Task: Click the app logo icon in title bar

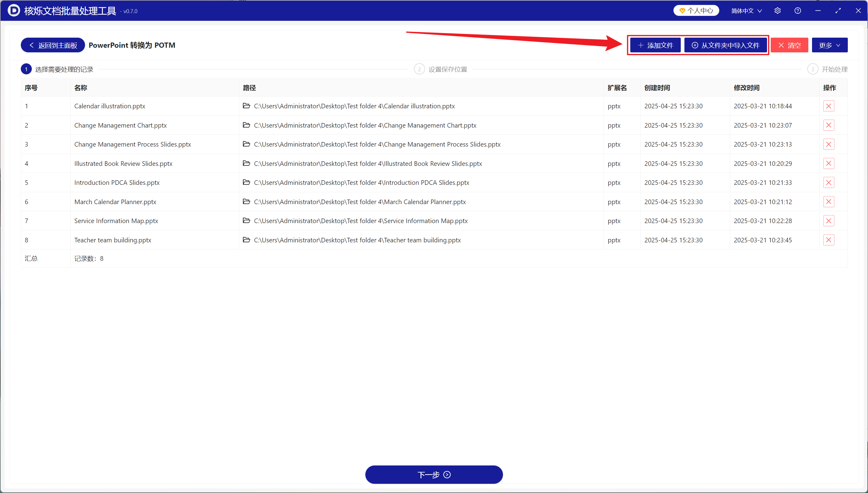Action: 13,10
